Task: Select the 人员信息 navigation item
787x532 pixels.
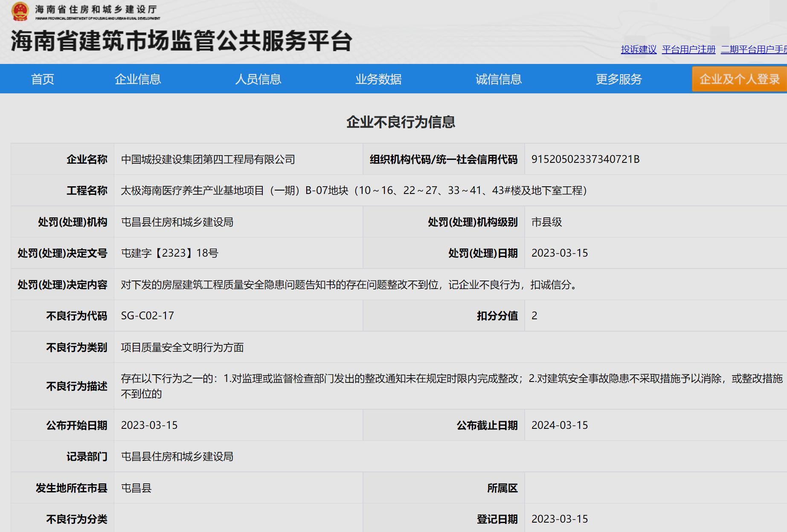Action: pos(258,79)
